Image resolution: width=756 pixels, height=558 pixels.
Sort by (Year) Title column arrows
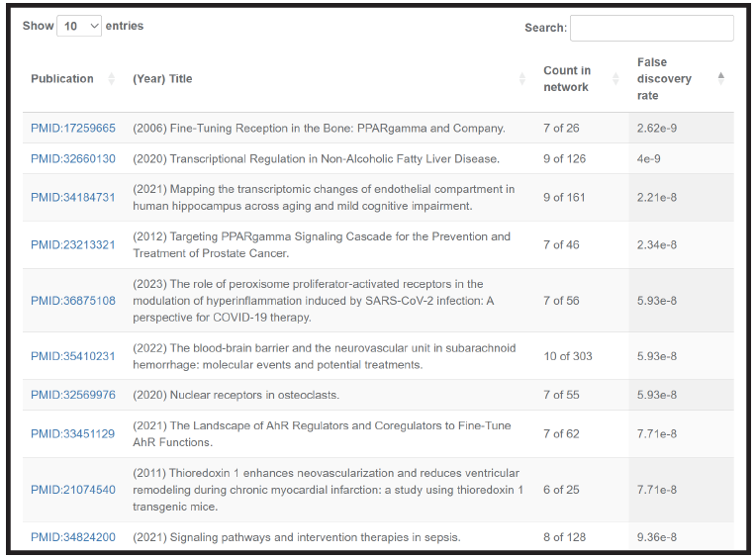522,78
